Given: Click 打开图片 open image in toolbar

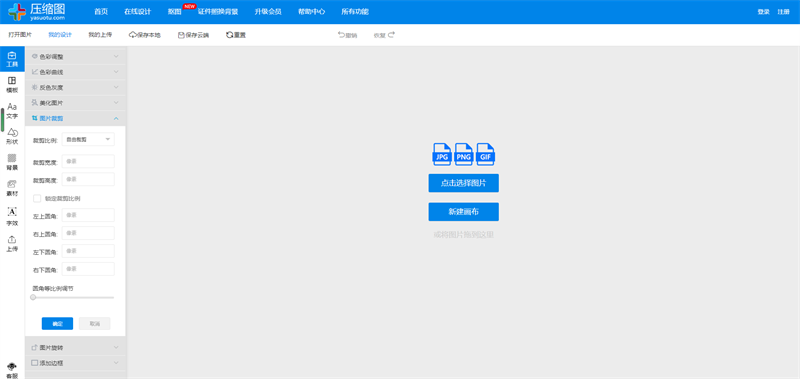Looking at the screenshot, I should pos(20,35).
